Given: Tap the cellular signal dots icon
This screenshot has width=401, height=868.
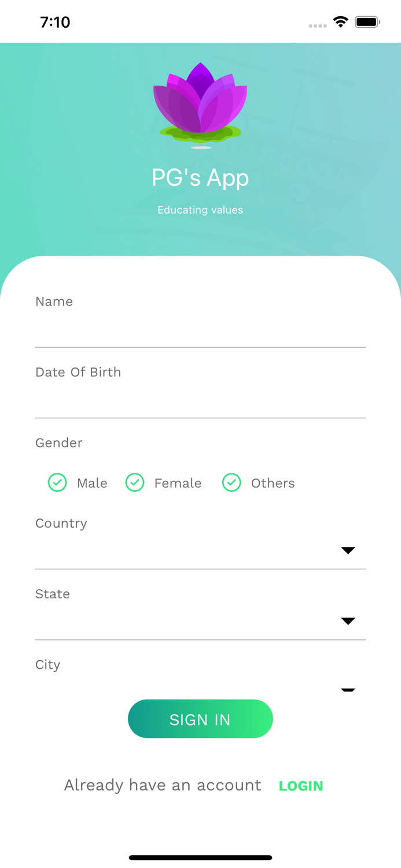Looking at the screenshot, I should 318,25.
